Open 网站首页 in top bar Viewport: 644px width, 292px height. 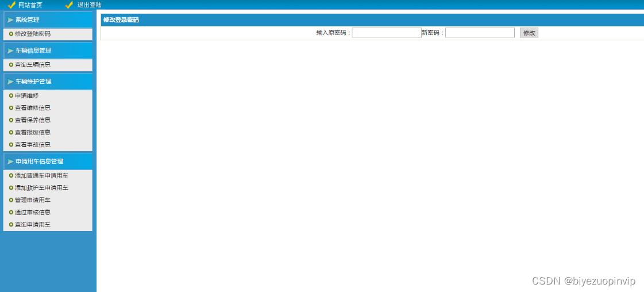(30, 5)
